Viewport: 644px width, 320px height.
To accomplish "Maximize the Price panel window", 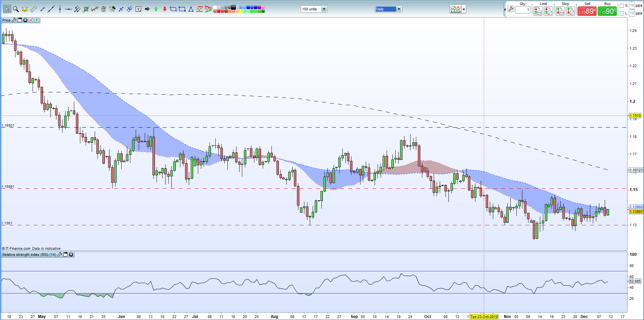I will tap(19, 20).
